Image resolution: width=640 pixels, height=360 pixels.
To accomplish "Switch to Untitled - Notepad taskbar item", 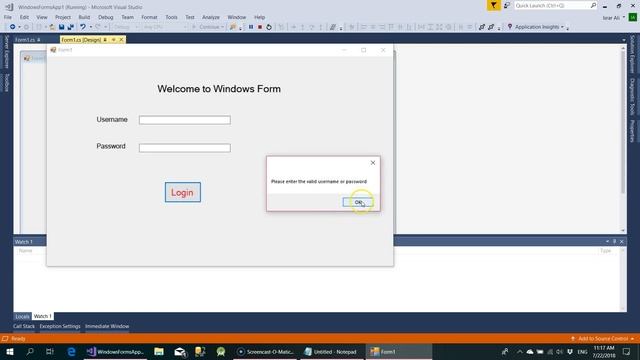I will 331,351.
